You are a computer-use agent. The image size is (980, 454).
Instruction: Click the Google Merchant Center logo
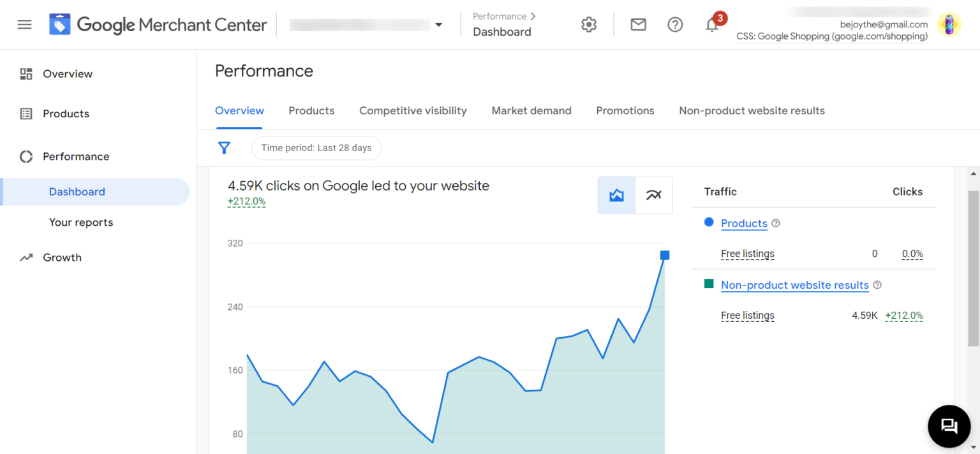158,25
